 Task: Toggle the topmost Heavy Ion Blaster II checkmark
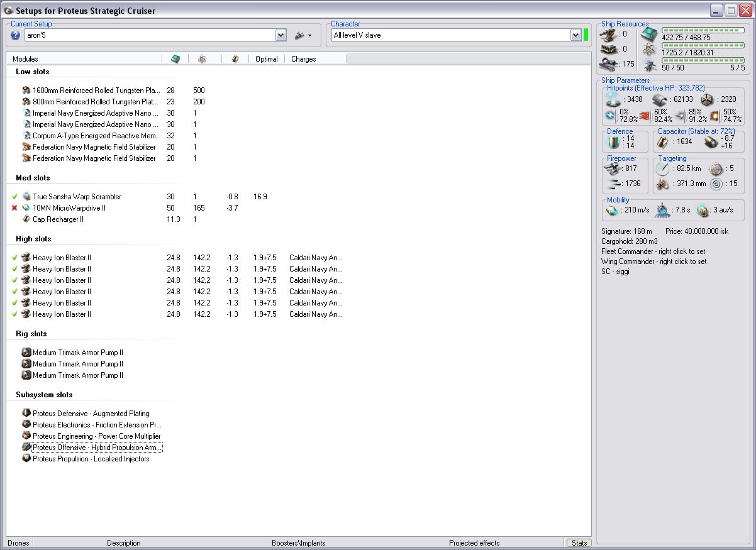pyautogui.click(x=14, y=258)
